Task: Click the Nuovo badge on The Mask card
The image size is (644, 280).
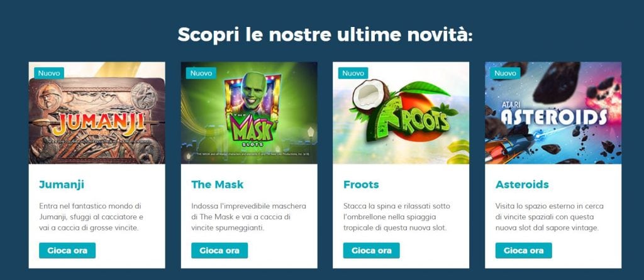Action: tap(201, 73)
